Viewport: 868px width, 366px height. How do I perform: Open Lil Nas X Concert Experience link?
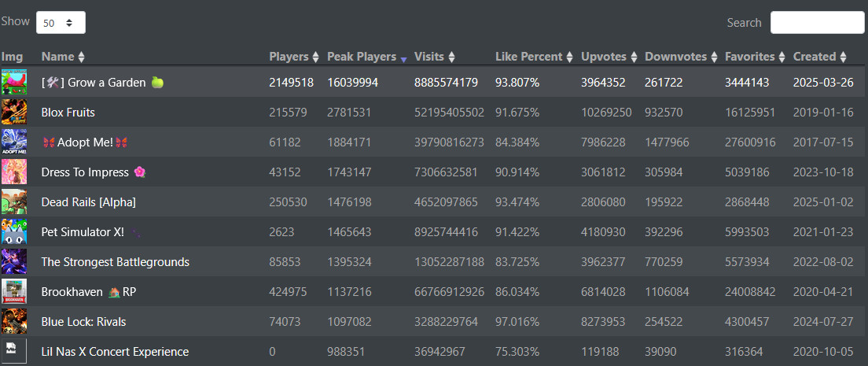coord(115,352)
